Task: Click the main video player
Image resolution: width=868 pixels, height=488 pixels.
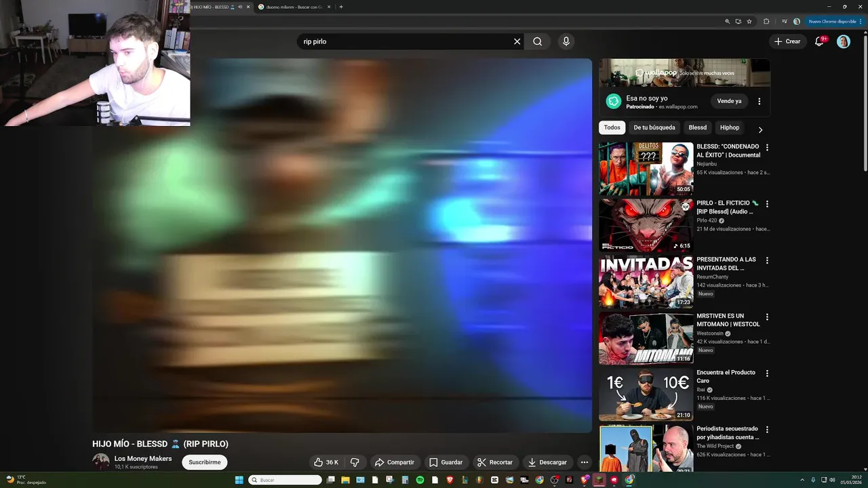Action: (x=342, y=245)
